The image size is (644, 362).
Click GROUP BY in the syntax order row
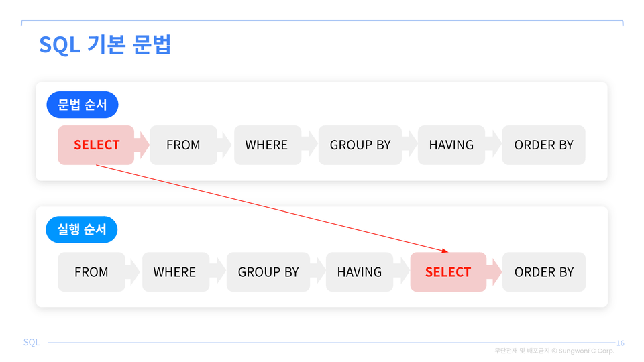(360, 145)
